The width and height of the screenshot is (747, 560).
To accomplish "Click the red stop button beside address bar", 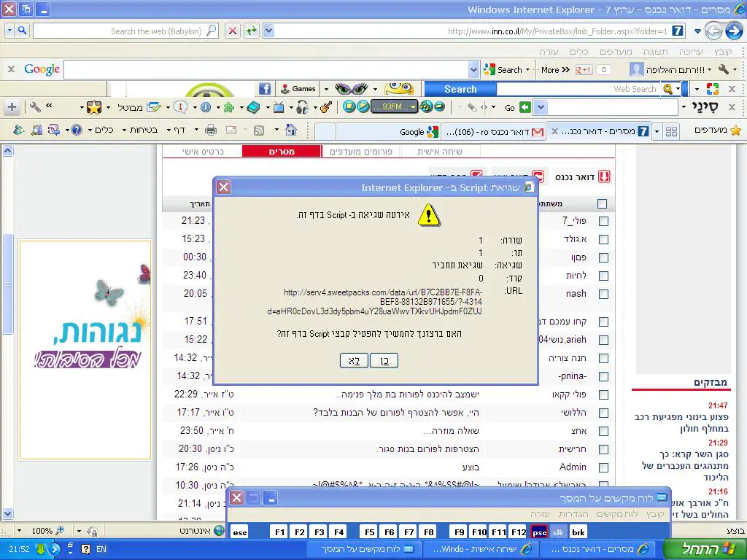I will [x=232, y=31].
